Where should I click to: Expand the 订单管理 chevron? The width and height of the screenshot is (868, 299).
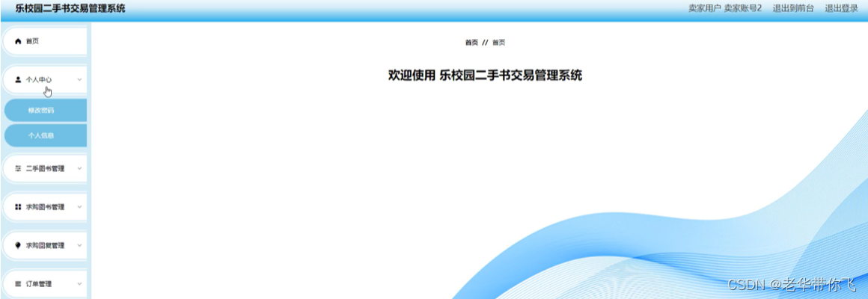(x=79, y=283)
